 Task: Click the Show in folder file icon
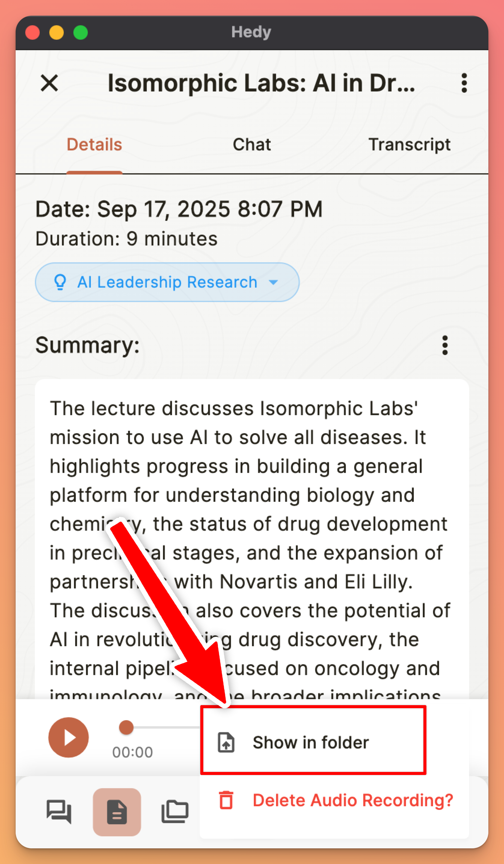(226, 742)
